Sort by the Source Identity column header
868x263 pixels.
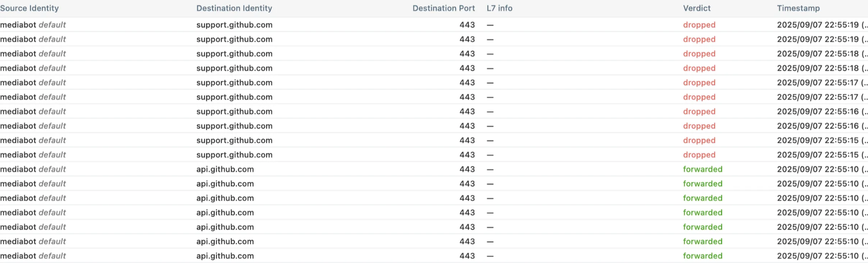pyautogui.click(x=30, y=8)
